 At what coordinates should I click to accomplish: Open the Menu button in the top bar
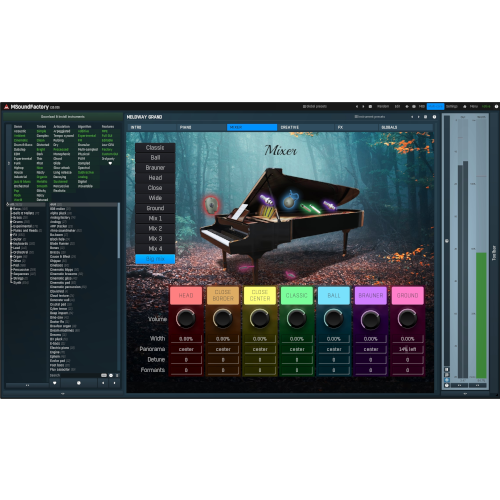point(474,107)
